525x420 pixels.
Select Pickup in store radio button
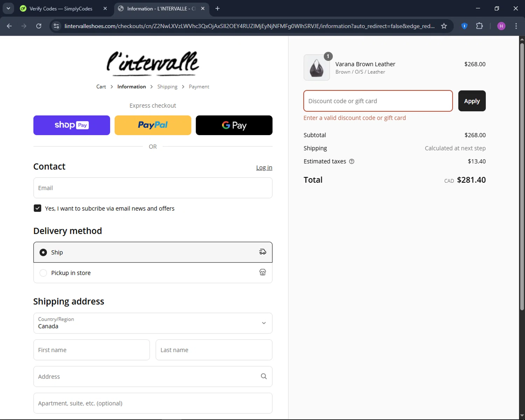[43, 273]
